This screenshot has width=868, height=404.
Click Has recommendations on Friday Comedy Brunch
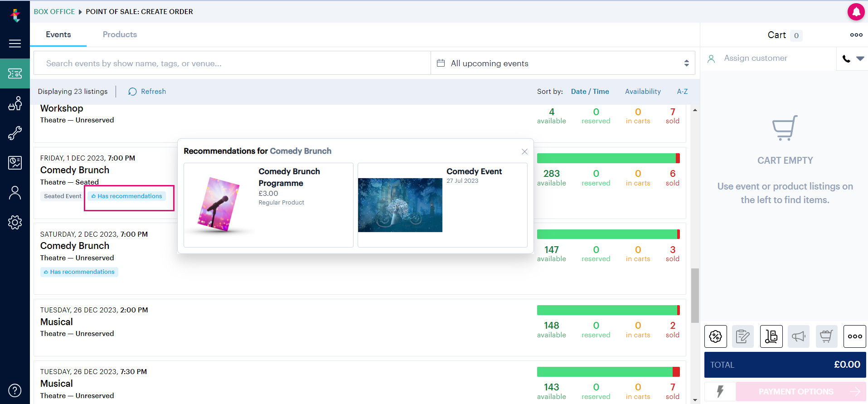127,196
